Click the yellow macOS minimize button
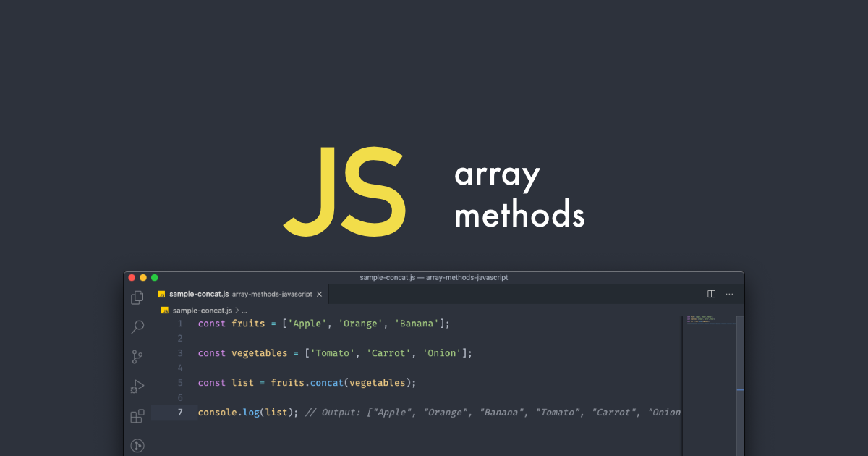The height and width of the screenshot is (456, 868). 143,277
